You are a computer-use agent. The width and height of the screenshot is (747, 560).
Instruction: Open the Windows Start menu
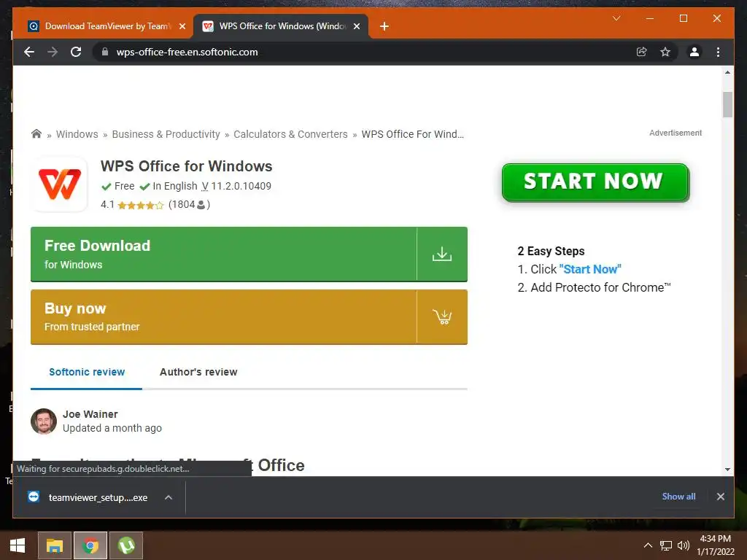tap(18, 545)
